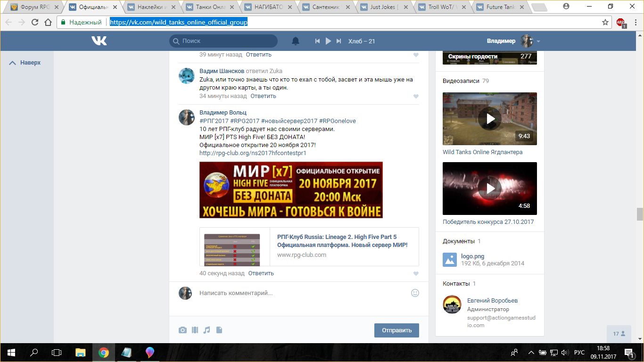Open the emoji smiley picker
Image resolution: width=644 pixels, height=362 pixels.
click(x=415, y=293)
